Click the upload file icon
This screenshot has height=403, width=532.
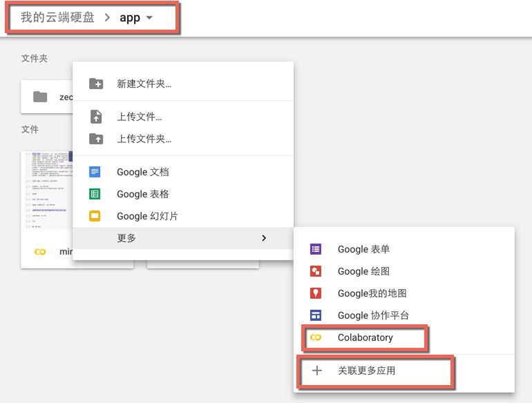pyautogui.click(x=96, y=117)
